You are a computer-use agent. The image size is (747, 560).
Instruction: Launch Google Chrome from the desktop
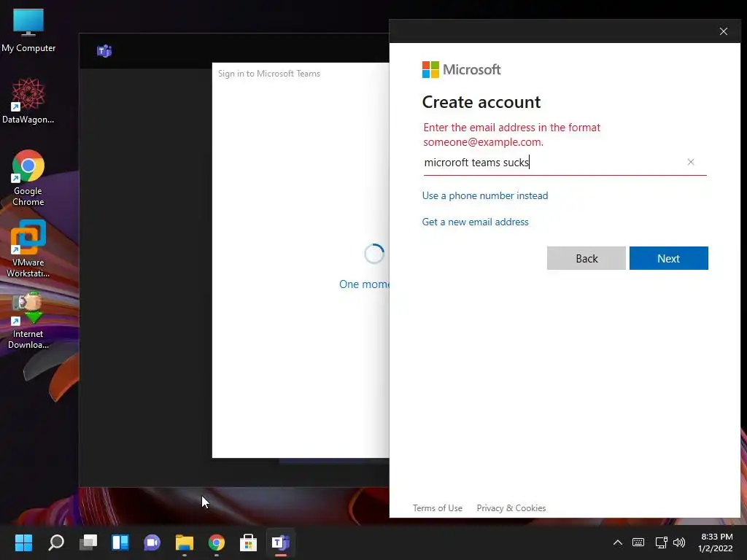tap(28, 178)
